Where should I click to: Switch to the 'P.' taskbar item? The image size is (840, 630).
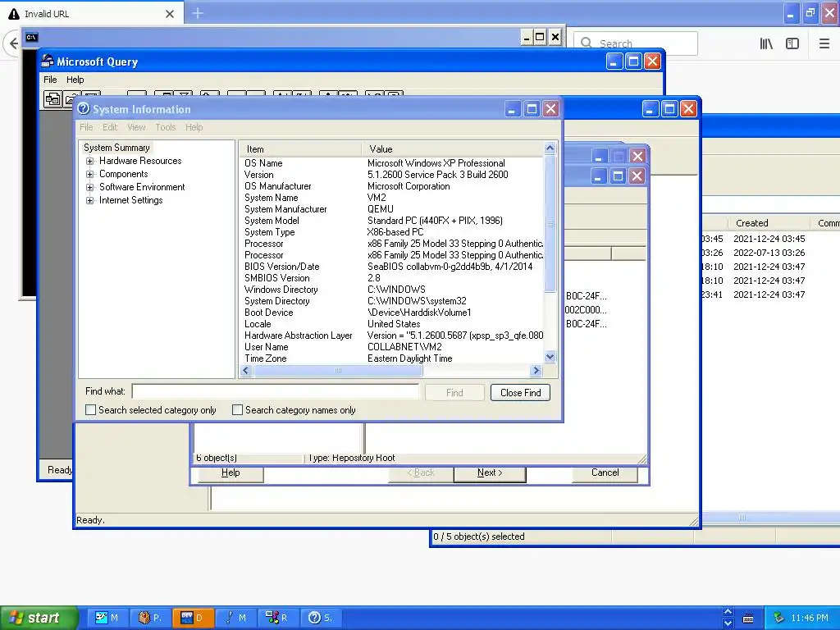point(150,618)
